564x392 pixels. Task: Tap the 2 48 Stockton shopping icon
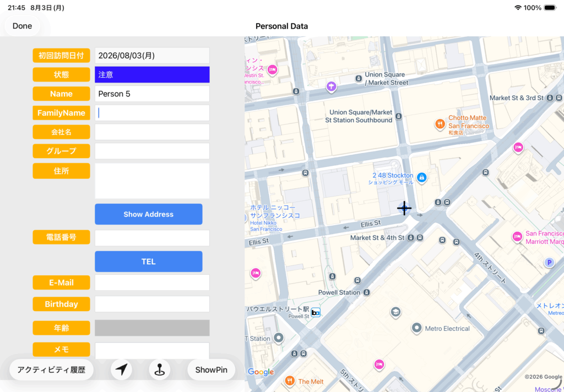point(421,177)
